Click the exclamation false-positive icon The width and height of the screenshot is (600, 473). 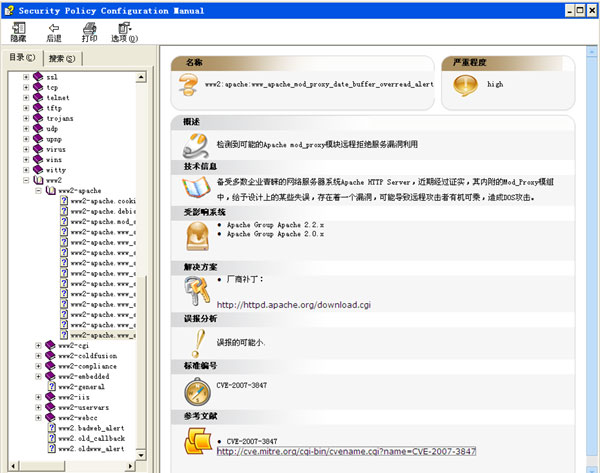[198, 343]
